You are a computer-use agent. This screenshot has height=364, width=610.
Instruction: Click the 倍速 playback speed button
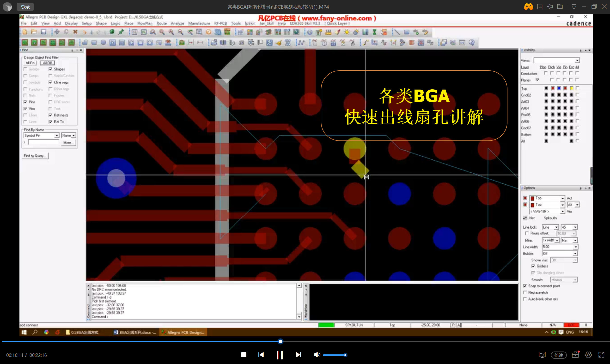[x=559, y=355]
